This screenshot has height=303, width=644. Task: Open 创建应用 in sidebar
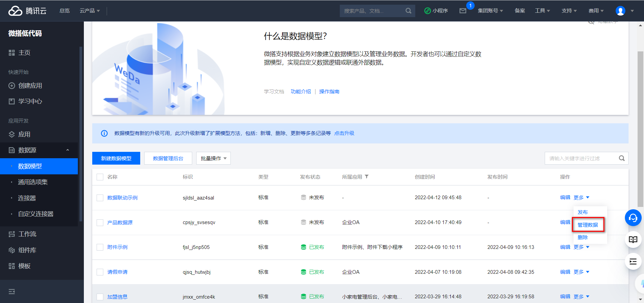coord(25,86)
